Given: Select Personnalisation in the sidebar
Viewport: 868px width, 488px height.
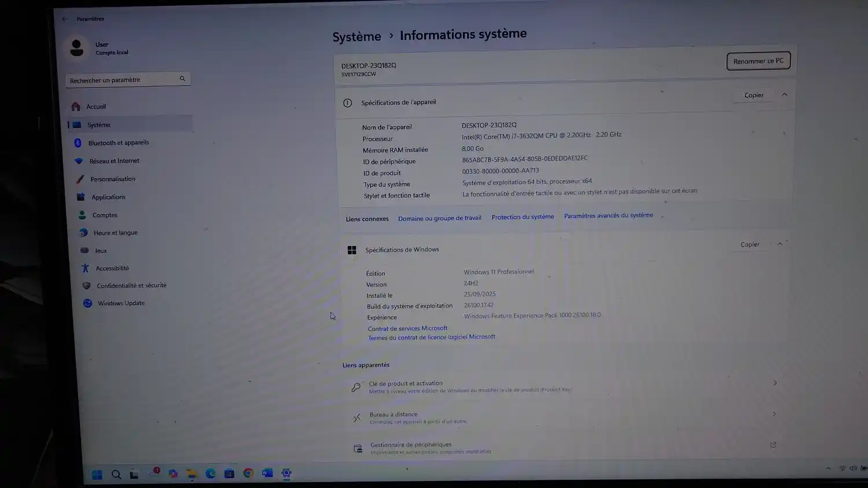Looking at the screenshot, I should pos(112,179).
